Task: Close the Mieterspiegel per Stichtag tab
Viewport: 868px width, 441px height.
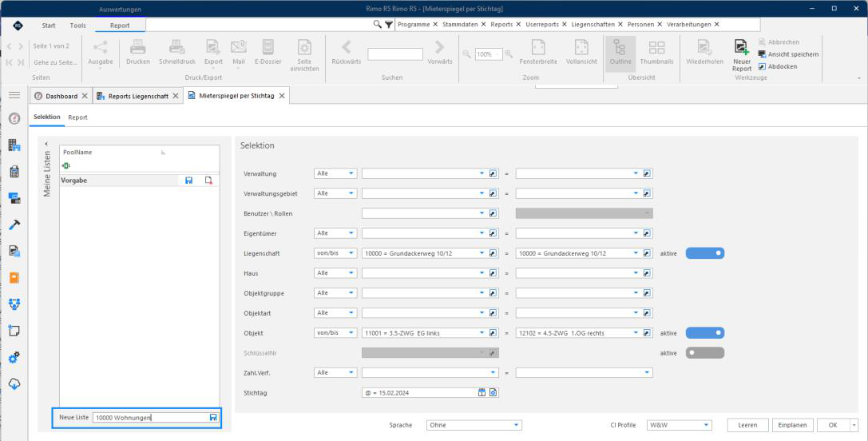Action: (282, 96)
